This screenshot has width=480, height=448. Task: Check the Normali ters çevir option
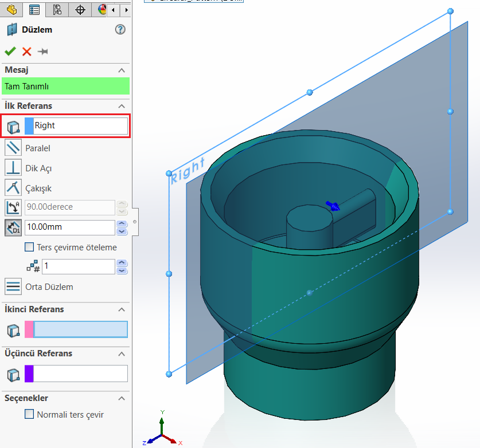pos(29,414)
